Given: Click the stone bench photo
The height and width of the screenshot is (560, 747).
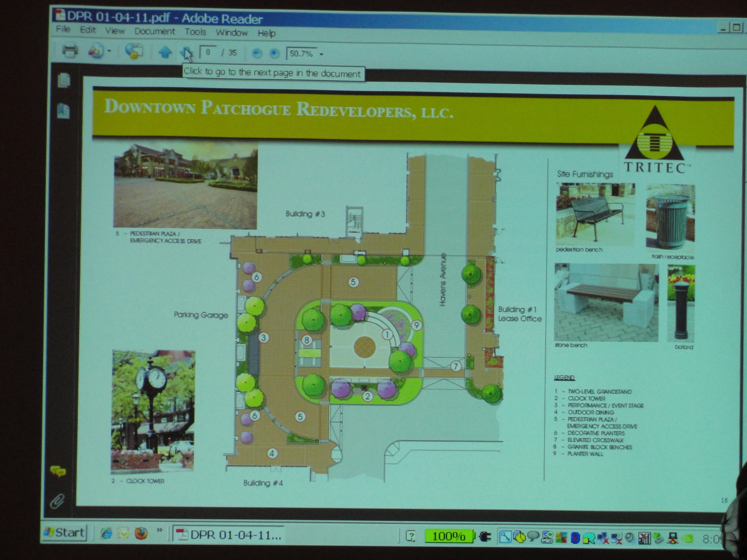Looking at the screenshot, I should [606, 303].
